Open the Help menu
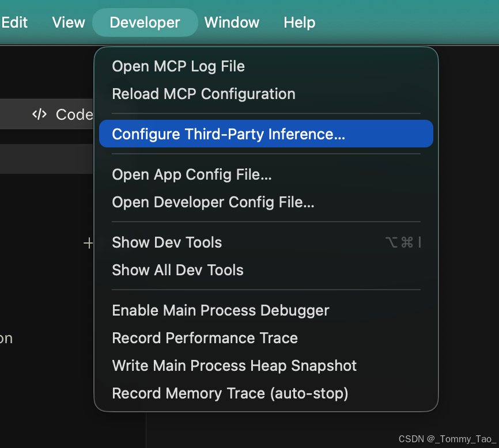 coord(300,22)
